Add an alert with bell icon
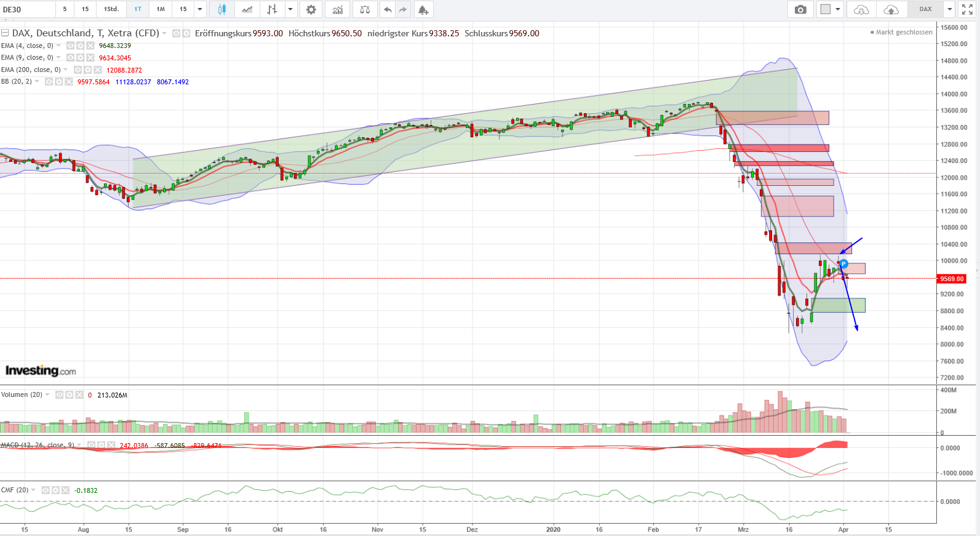 pos(423,9)
